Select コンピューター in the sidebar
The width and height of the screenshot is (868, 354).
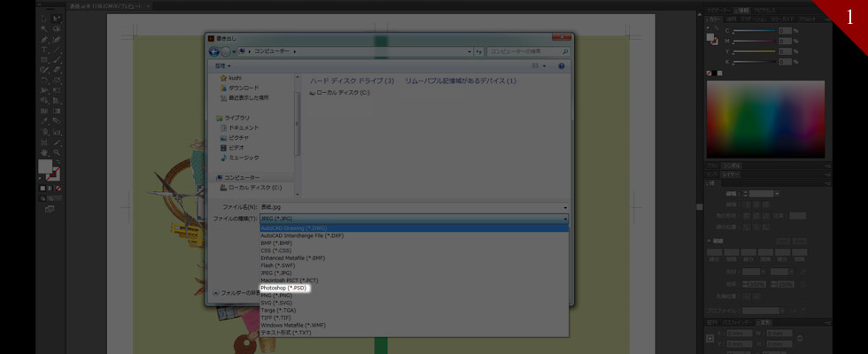[x=237, y=178]
